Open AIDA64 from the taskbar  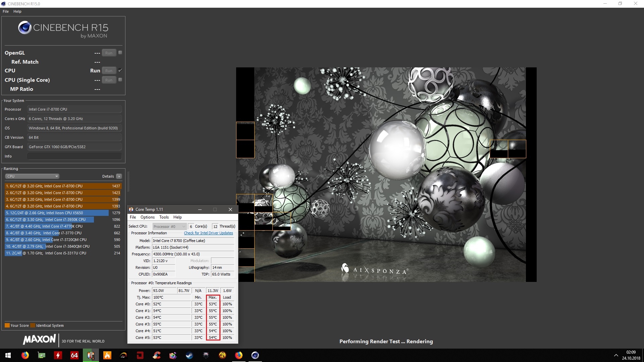(74, 355)
